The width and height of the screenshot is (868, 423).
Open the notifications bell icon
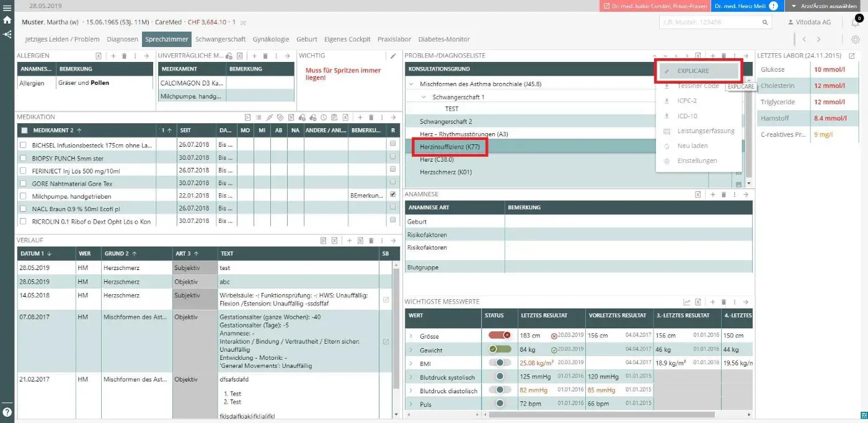[x=856, y=23]
